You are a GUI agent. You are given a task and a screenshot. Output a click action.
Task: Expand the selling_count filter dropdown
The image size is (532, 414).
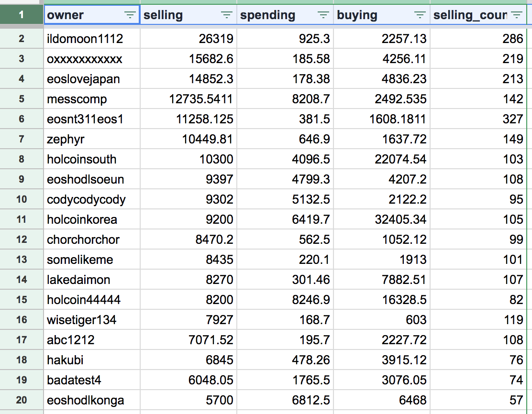pos(517,15)
